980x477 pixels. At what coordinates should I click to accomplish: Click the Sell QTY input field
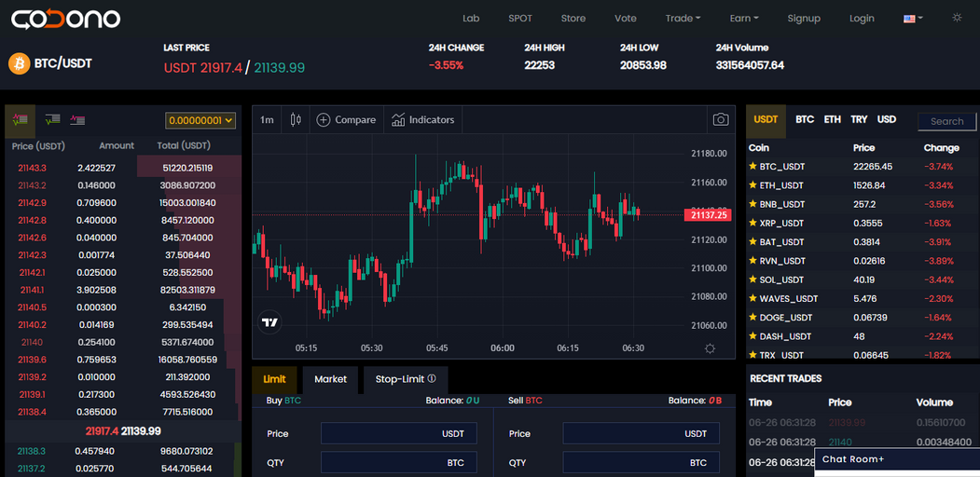coord(642,463)
